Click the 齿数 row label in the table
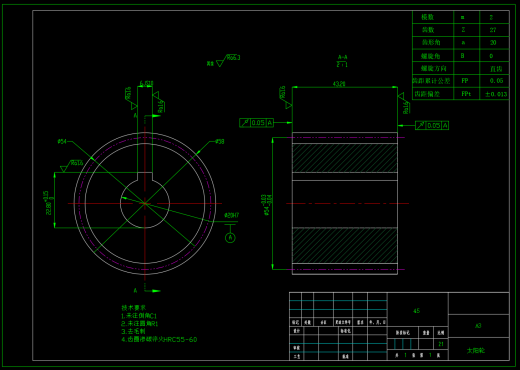 click(x=428, y=30)
